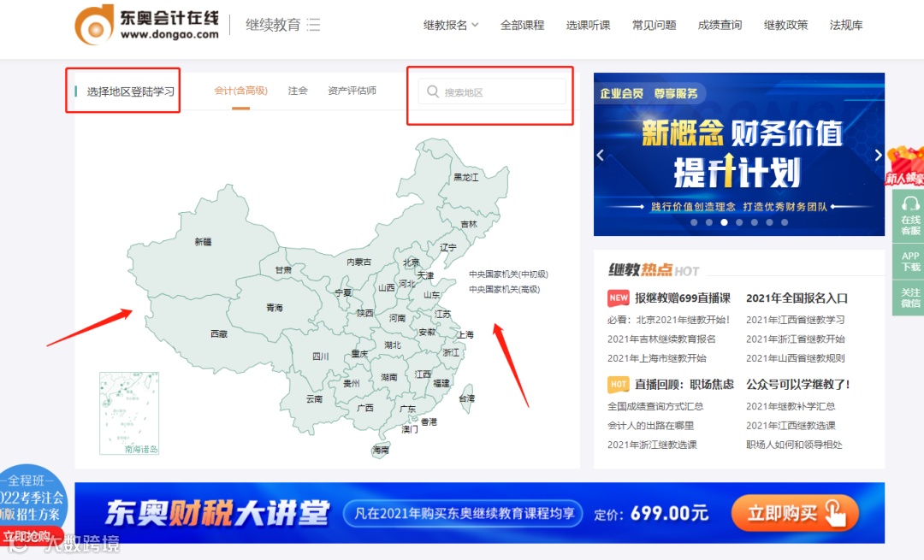Go to the next banner slide
The image size is (924, 560).
click(878, 155)
